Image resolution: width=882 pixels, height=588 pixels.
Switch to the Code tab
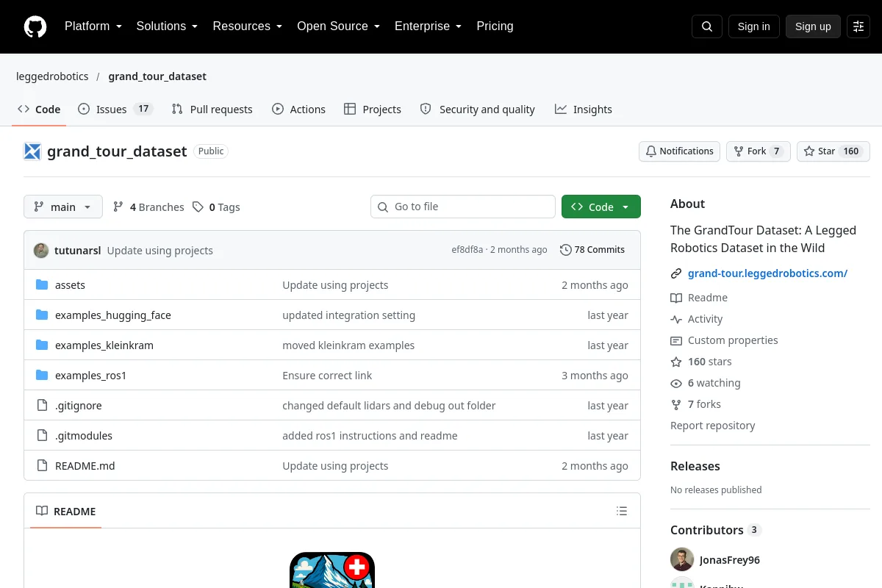pos(39,110)
